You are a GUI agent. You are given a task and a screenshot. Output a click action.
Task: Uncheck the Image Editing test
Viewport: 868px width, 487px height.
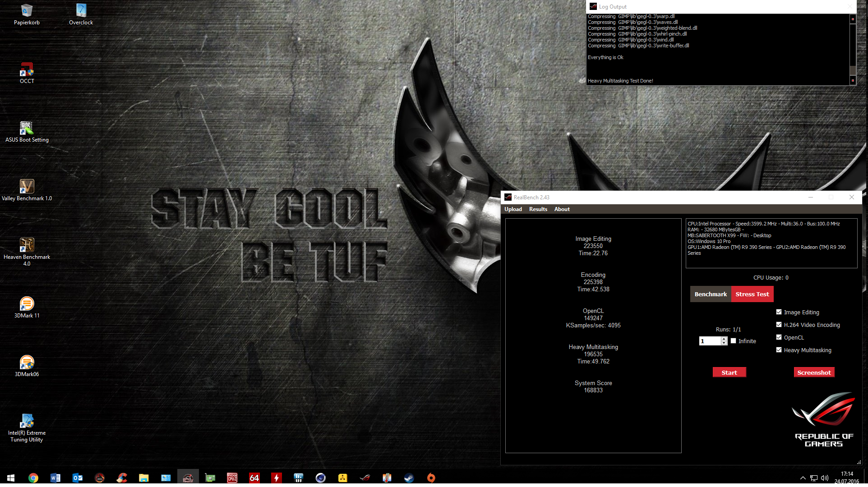pos(779,312)
